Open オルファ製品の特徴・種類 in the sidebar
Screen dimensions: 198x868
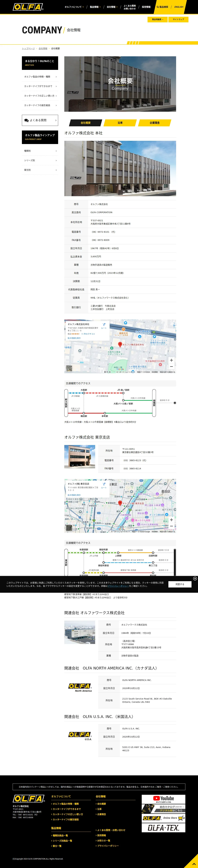coord(40,77)
